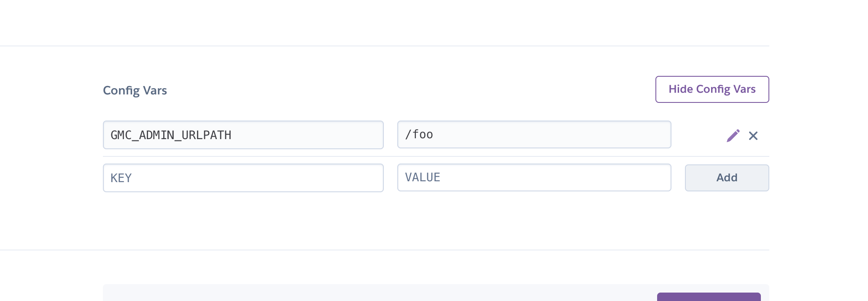Delete the GMC_ADMIN_URLPATH config var

coord(753,136)
